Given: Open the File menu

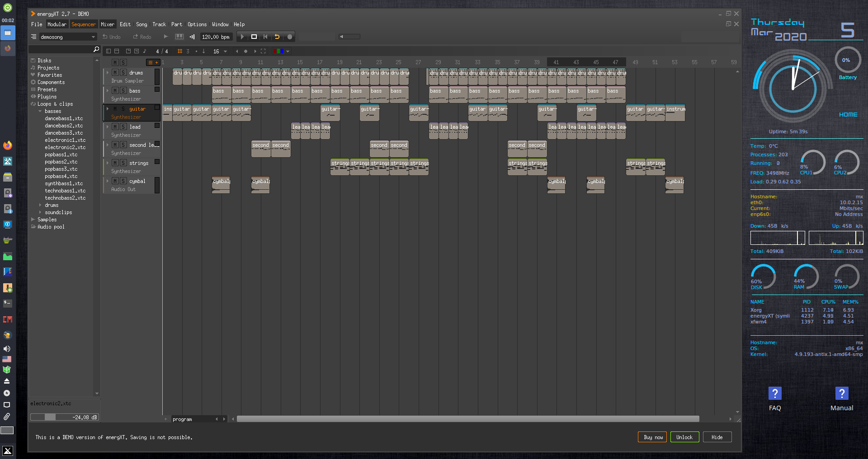Looking at the screenshot, I should point(37,24).
